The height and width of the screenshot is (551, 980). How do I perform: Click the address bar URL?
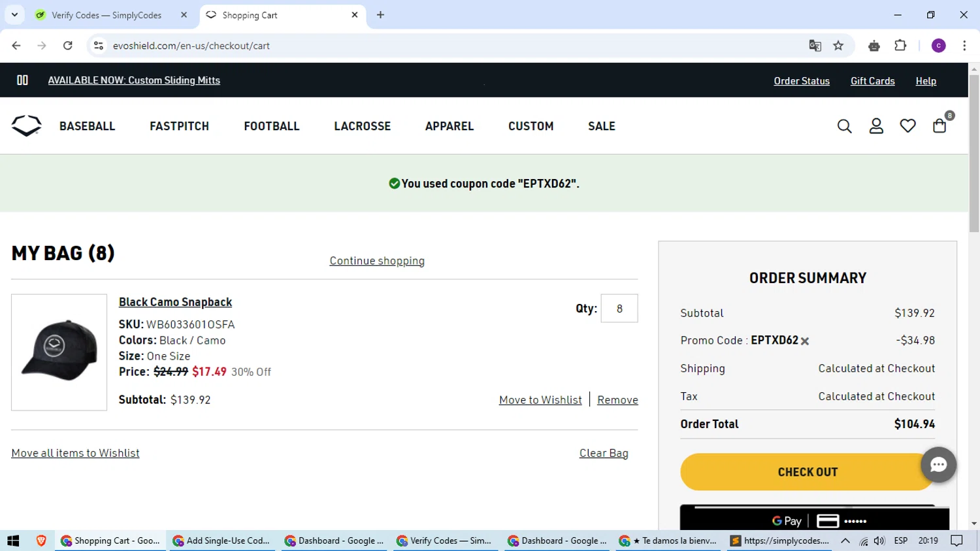click(191, 46)
